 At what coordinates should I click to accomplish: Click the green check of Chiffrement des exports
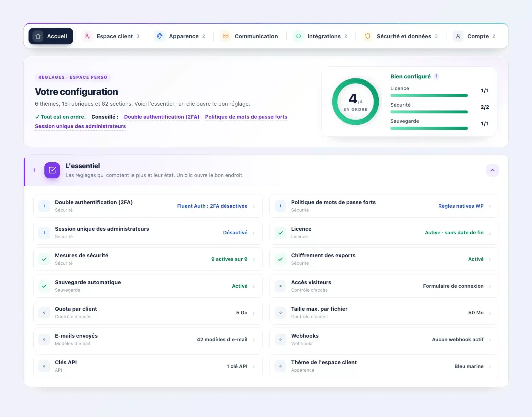click(281, 259)
